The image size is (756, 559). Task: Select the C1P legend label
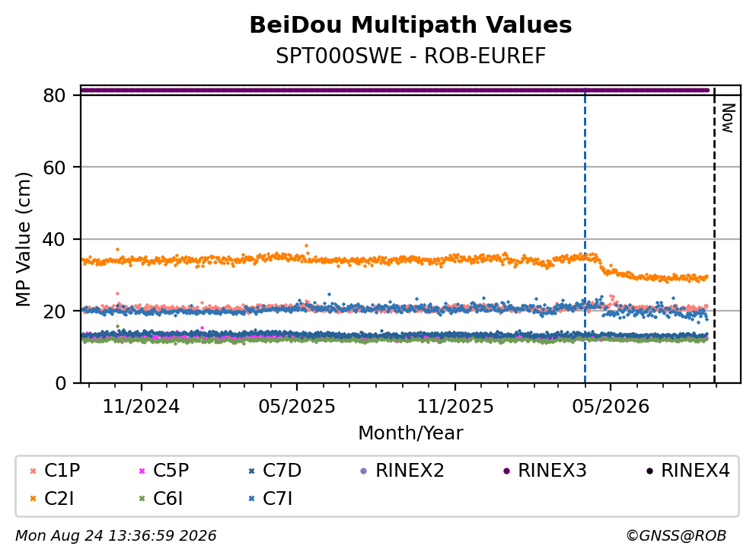click(x=62, y=470)
